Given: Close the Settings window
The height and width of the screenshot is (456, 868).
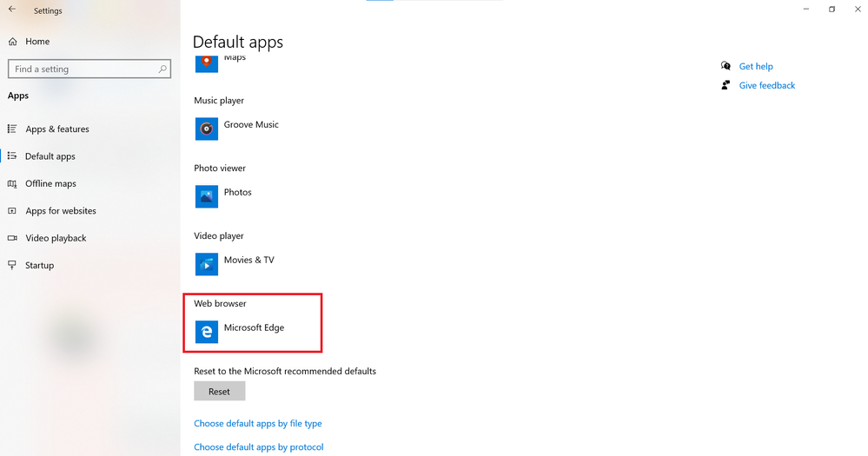Looking at the screenshot, I should point(858,9).
